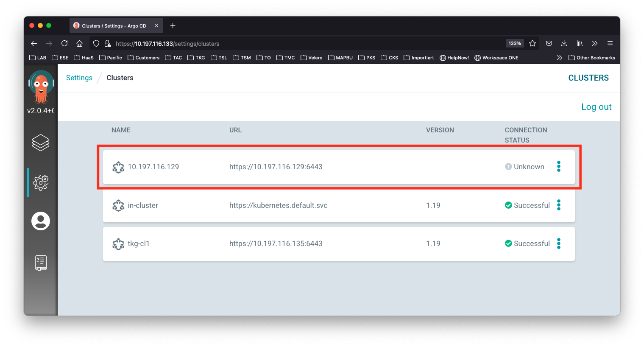Image resolution: width=644 pixels, height=347 pixels.
Task: Click the Unknown connection status warning icon
Action: coord(508,167)
